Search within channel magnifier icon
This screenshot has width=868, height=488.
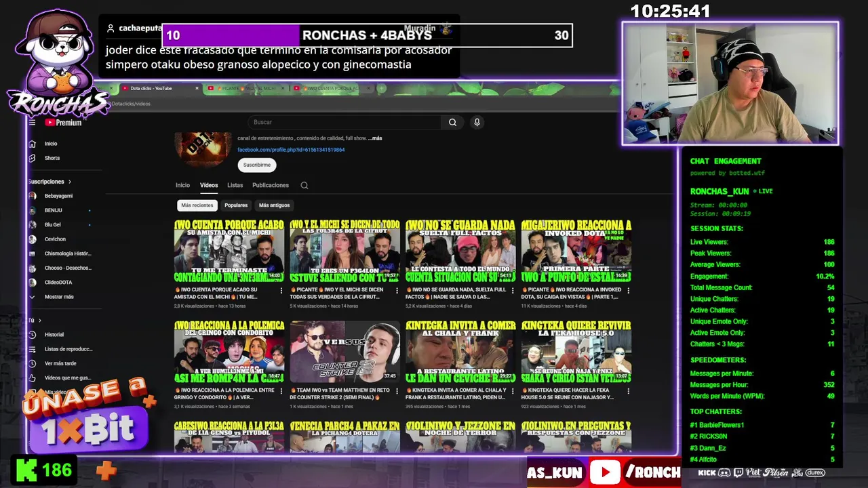(304, 185)
